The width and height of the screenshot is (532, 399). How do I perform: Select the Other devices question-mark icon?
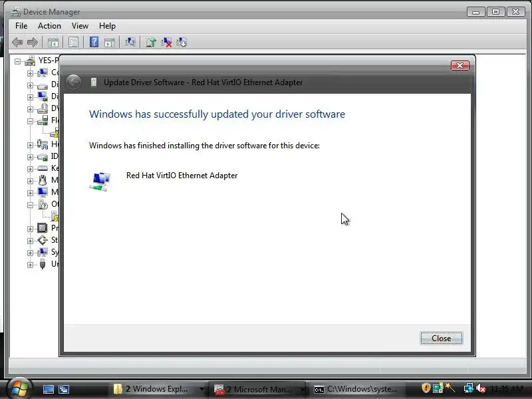(x=43, y=204)
